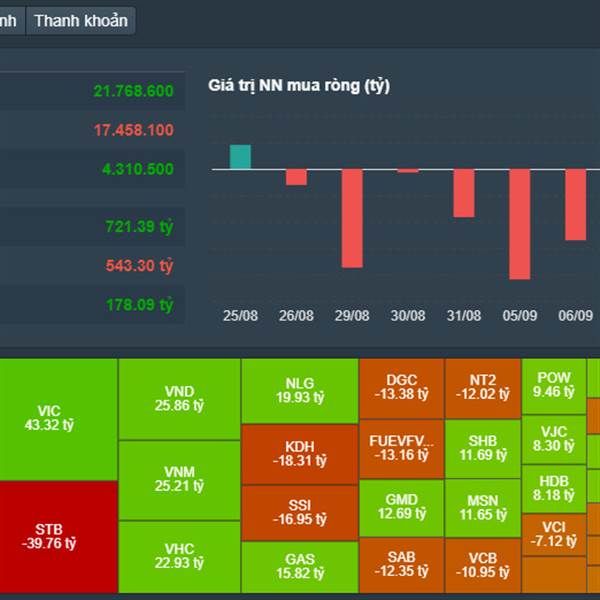Choose the NT2 -12.02 tỷ tile
The width and height of the screenshot is (600, 600).
click(483, 388)
